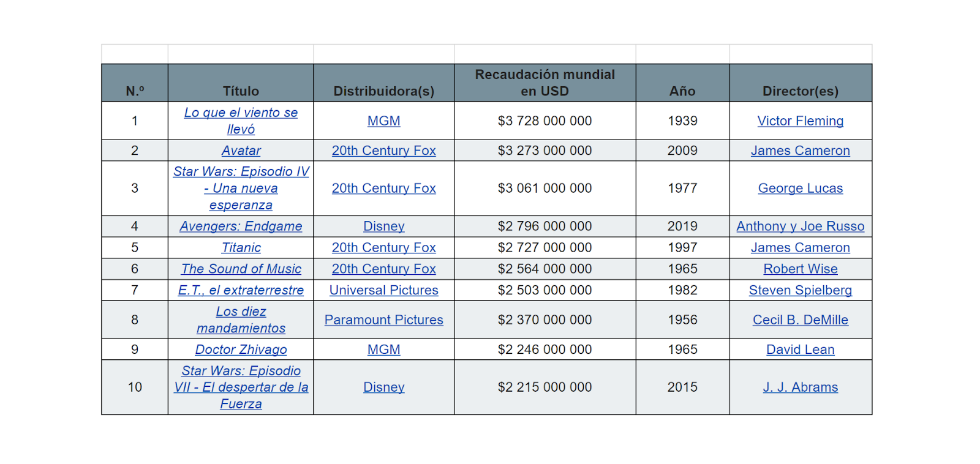Viewport: 980px width, 464px height.
Task: Click 20th Century Fox link in Titanic row
Action: pyautogui.click(x=384, y=247)
